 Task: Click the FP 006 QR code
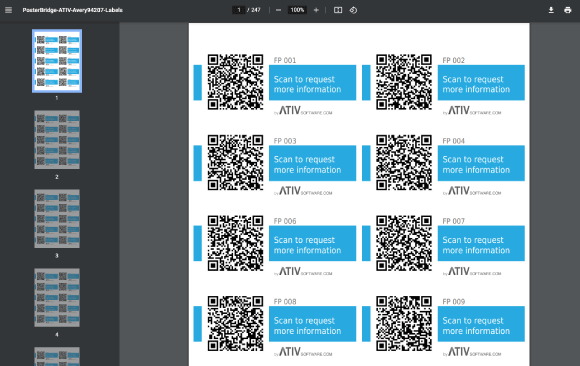click(235, 243)
